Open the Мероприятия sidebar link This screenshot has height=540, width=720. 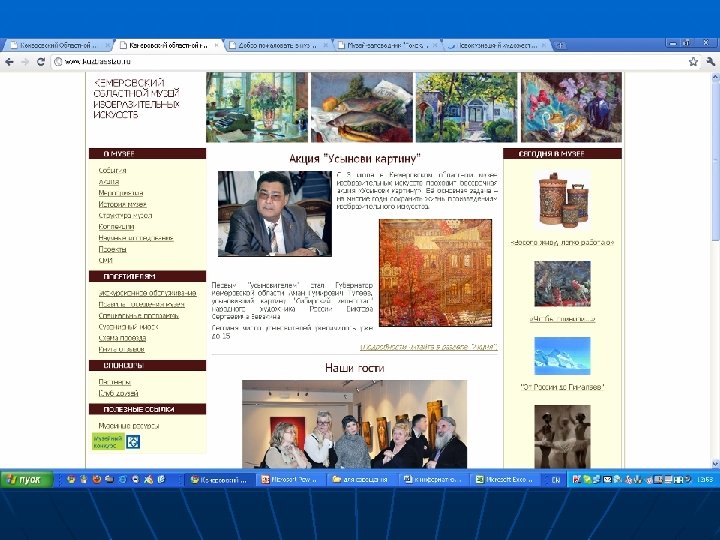120,193
